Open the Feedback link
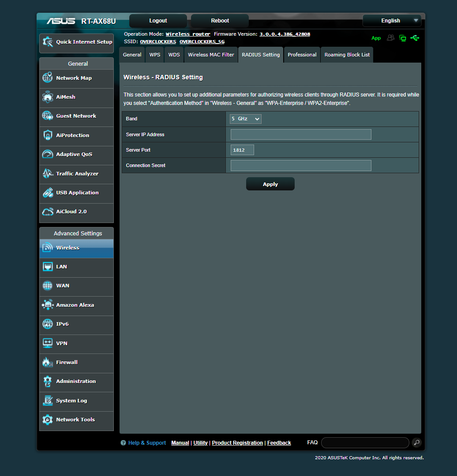The width and height of the screenshot is (457, 476). tap(279, 443)
